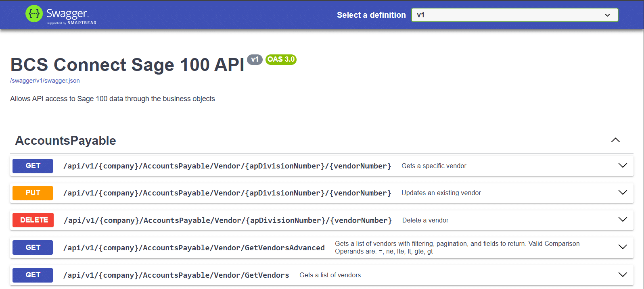Expand the Gets a list of vendors row chevron
This screenshot has width=644, height=289.
point(623,275)
